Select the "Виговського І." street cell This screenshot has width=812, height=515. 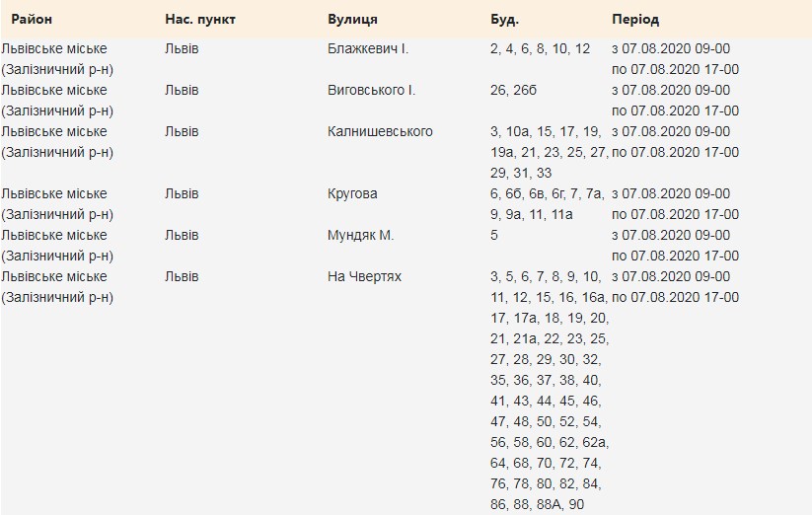click(x=371, y=90)
